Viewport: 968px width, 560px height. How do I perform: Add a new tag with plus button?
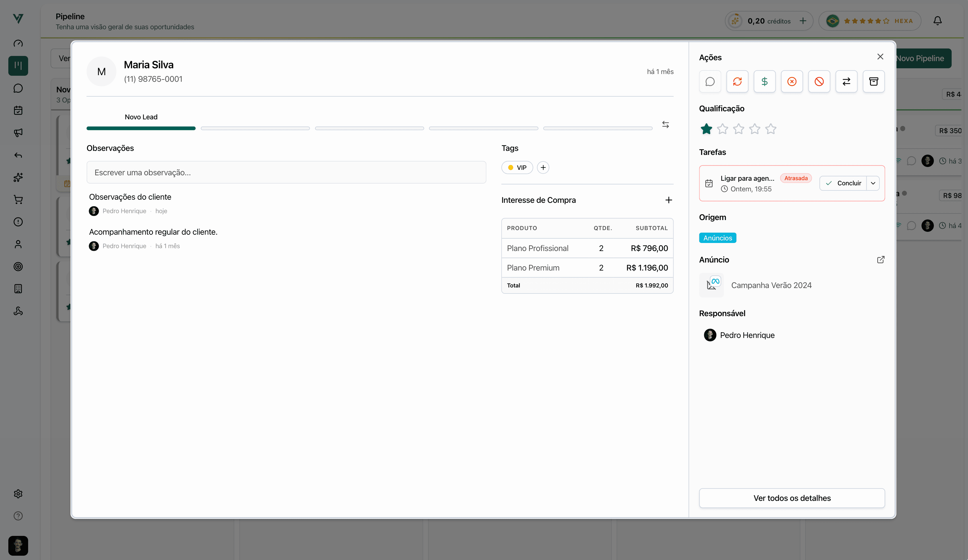tap(543, 167)
